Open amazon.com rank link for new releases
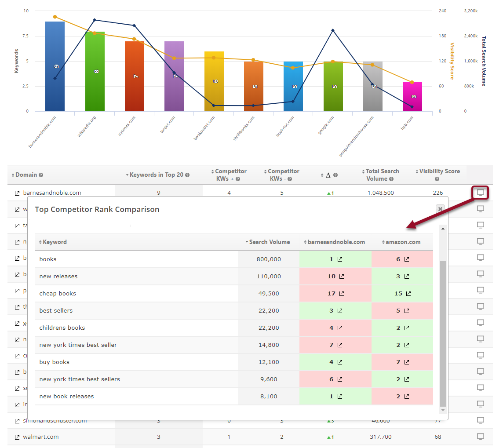This screenshot has height=448, width=503. coord(406,277)
